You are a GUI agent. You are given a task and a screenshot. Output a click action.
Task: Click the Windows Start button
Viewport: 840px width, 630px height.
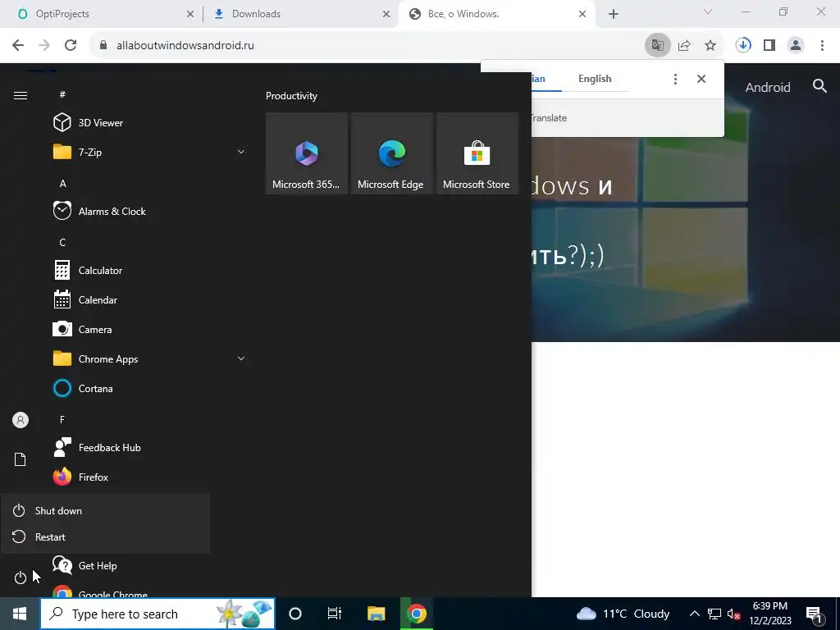[x=20, y=614]
